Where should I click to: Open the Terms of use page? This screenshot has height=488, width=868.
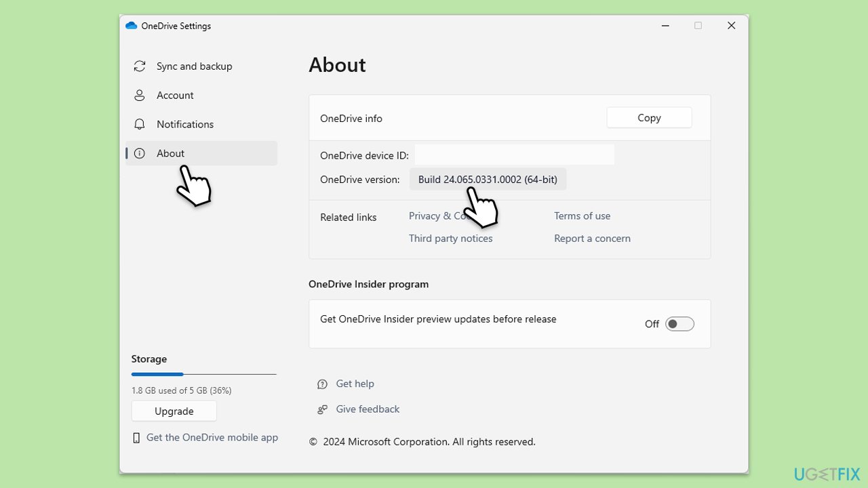tap(582, 216)
